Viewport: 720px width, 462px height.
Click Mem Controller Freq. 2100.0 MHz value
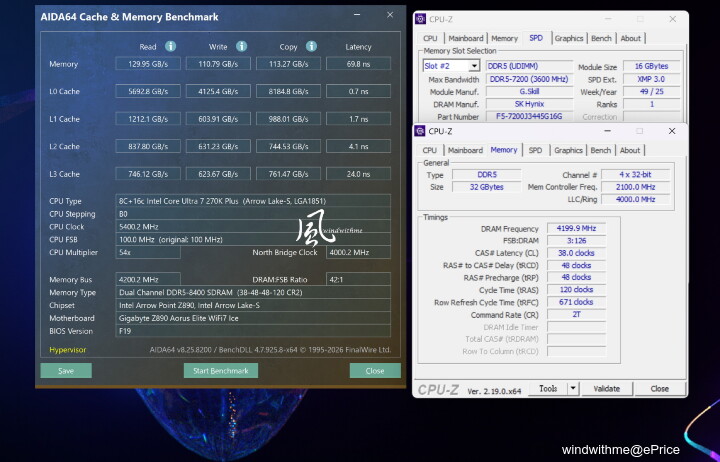pos(636,187)
